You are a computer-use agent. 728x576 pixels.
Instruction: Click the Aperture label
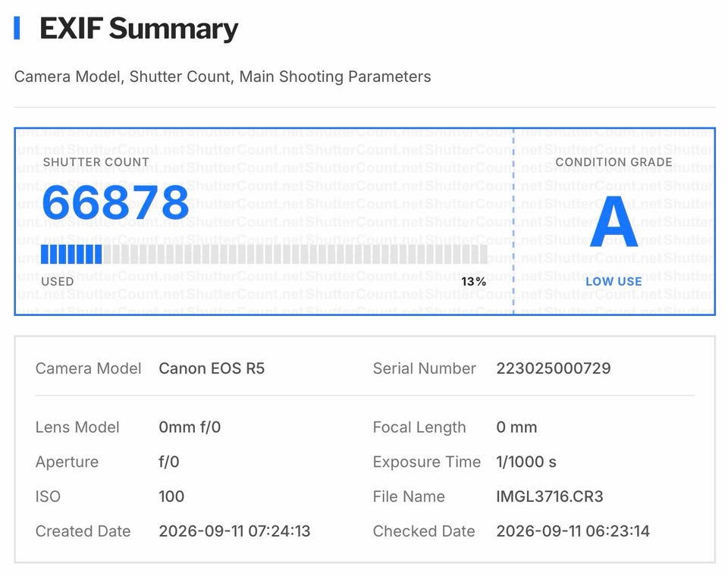[67, 462]
